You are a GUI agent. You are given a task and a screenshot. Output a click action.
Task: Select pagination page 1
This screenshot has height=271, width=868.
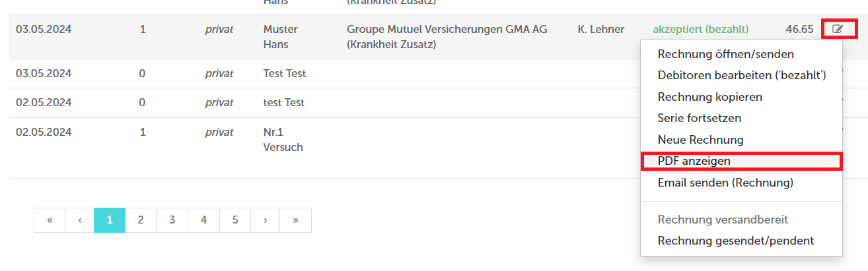click(x=110, y=220)
